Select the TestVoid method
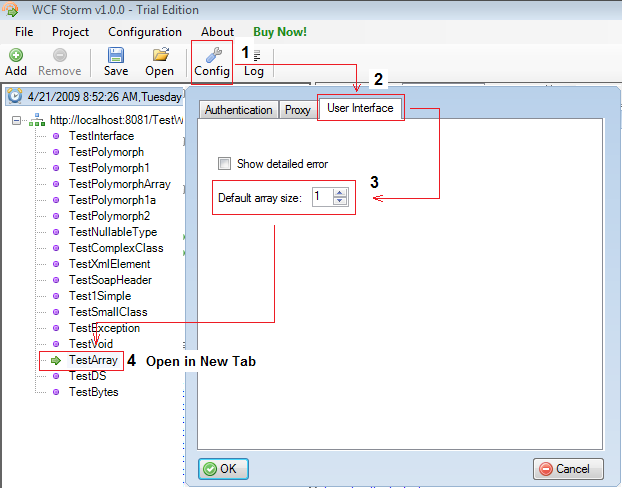622x488 pixels. click(x=91, y=344)
